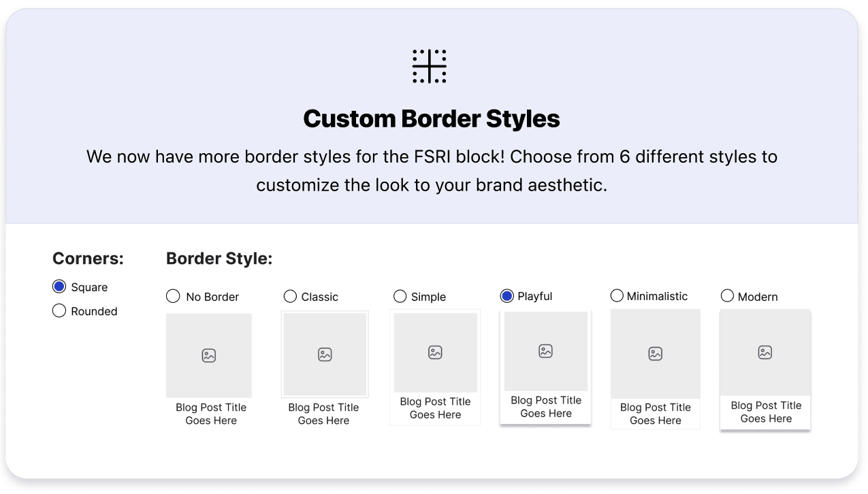Click the Custom Border Styles heading
Screen dimensions: 868x494
tap(432, 119)
